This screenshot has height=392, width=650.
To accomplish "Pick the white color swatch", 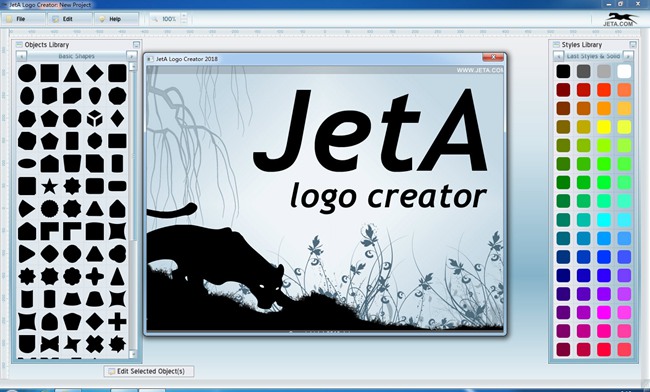I will click(624, 71).
